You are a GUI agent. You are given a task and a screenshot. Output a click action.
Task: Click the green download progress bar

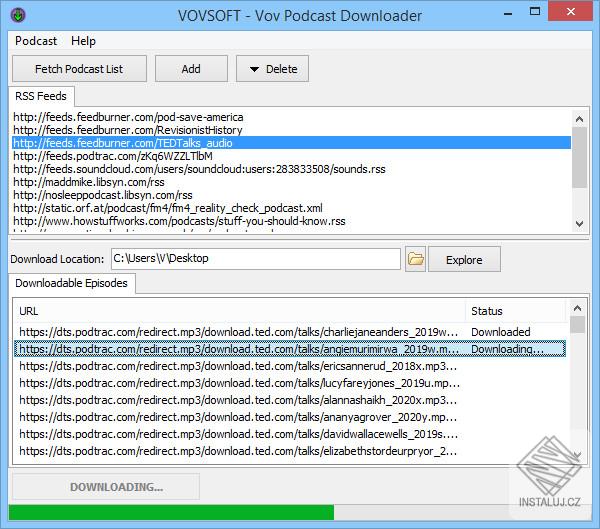(171, 513)
